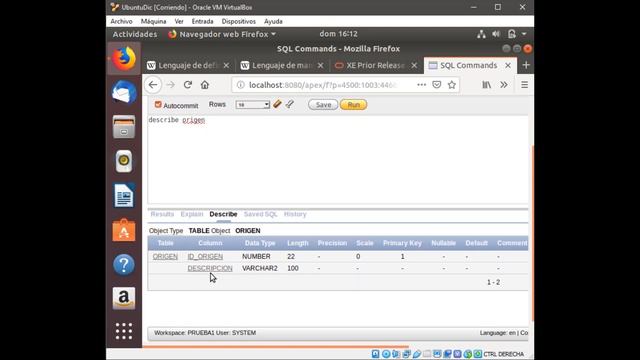
Task: Open the network status tray icon
Action: [482, 34]
